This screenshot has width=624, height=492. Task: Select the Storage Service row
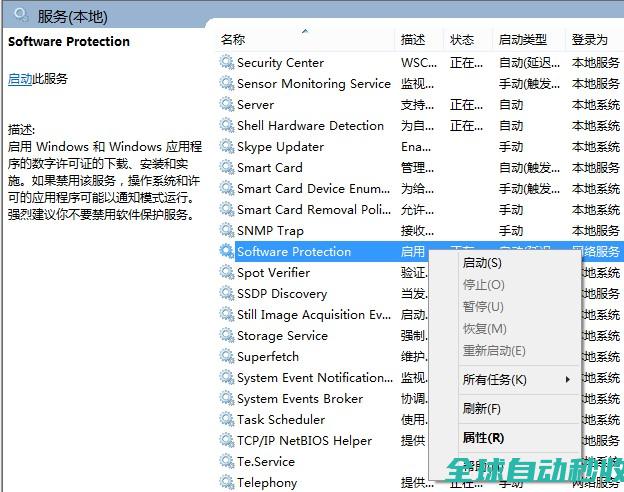(x=282, y=335)
